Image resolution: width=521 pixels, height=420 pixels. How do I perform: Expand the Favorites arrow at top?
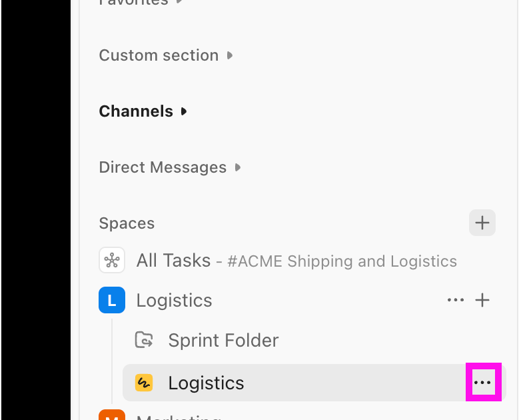(180, 2)
